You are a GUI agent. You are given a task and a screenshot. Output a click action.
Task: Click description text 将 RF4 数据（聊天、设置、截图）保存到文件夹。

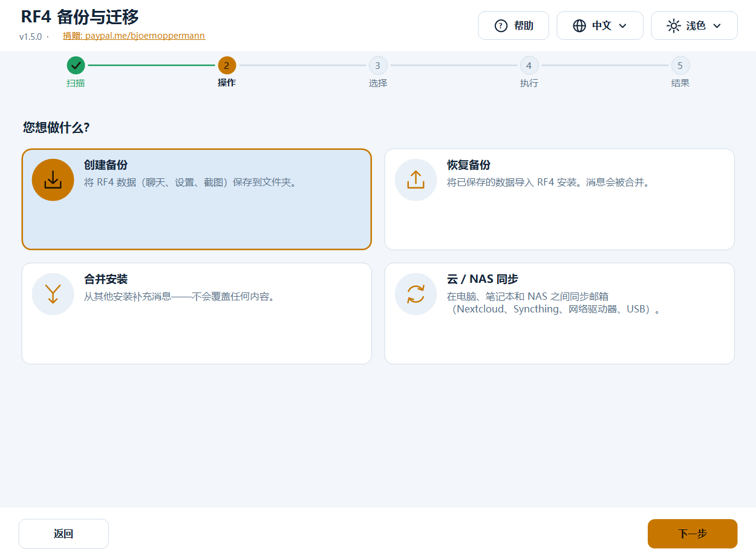[x=191, y=182]
